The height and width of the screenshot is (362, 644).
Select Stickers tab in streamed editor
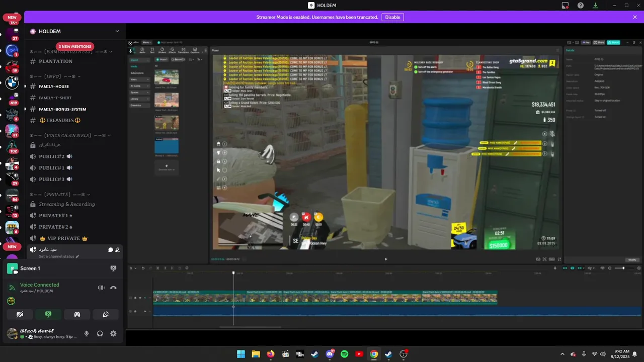[162, 51]
